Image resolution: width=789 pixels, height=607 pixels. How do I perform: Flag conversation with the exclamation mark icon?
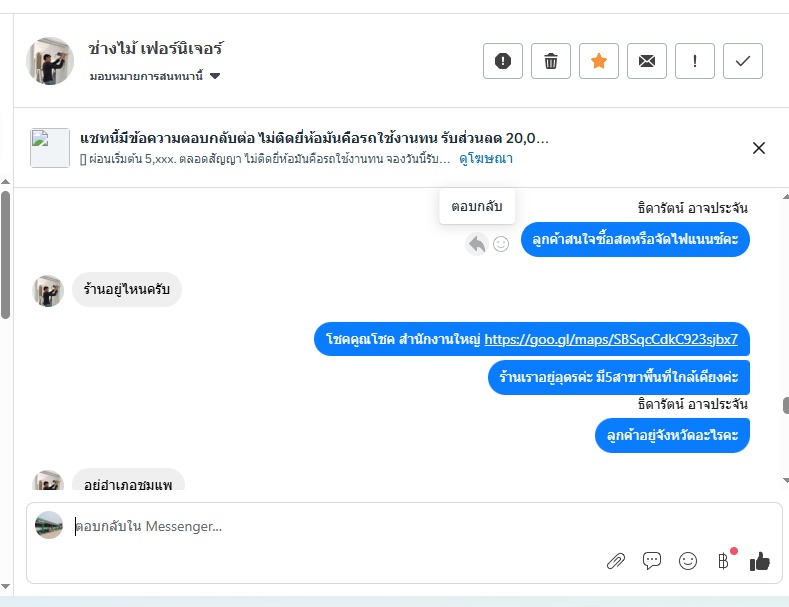coord(695,61)
